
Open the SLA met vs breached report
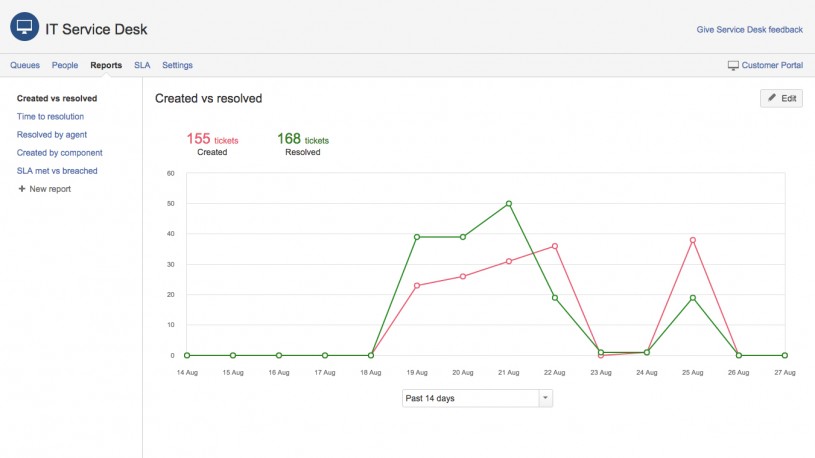point(57,171)
